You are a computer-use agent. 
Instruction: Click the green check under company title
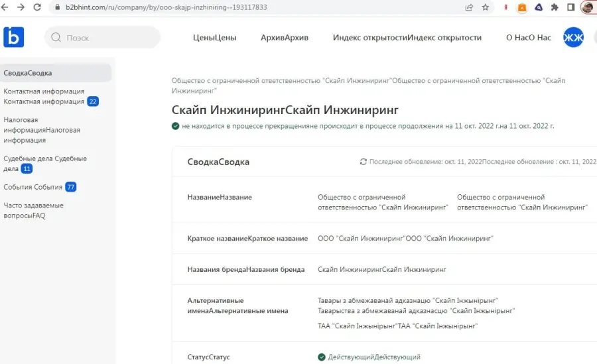[x=176, y=126]
